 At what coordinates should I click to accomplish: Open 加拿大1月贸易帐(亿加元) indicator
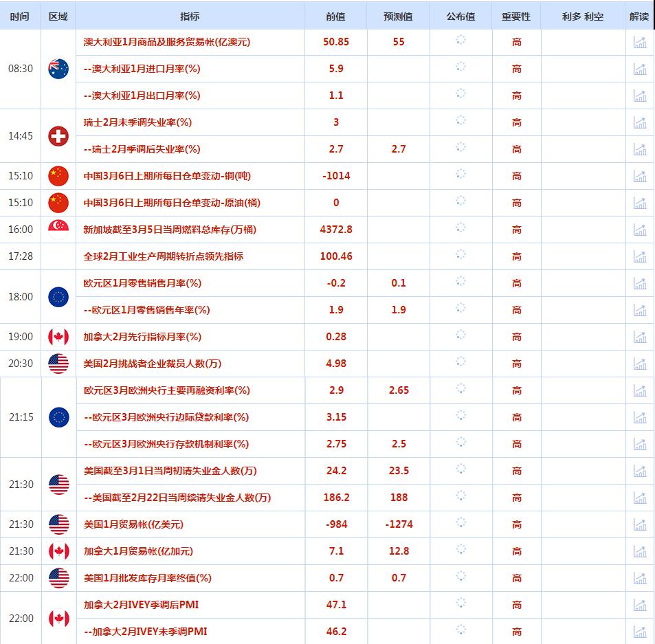coord(138,551)
